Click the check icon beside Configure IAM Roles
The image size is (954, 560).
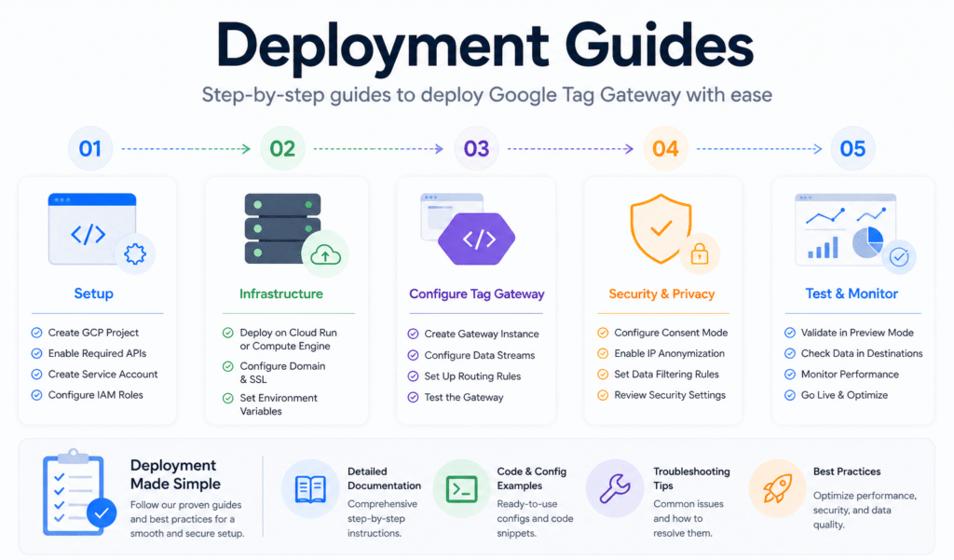[36, 395]
